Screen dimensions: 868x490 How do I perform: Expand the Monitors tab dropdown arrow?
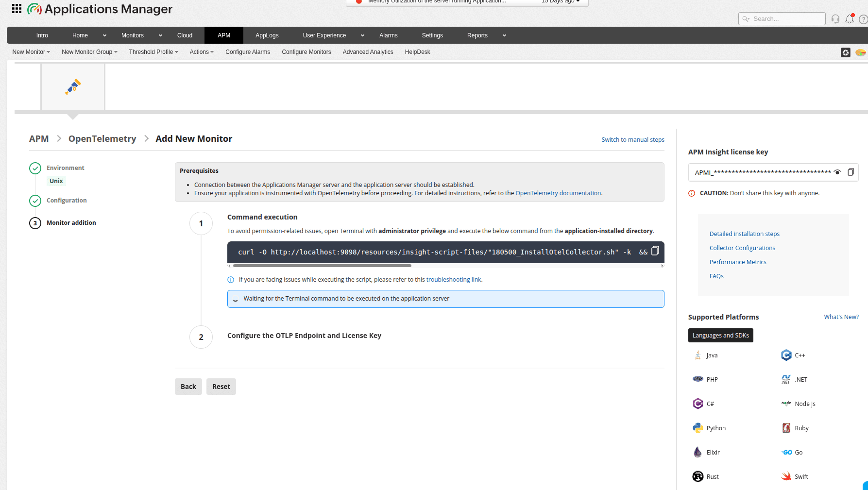pos(160,35)
